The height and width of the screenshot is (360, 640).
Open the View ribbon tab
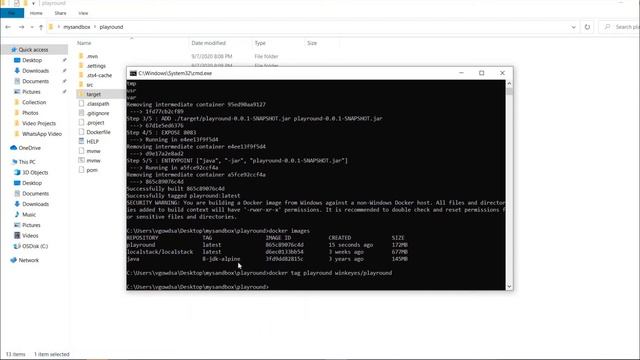[x=83, y=13]
